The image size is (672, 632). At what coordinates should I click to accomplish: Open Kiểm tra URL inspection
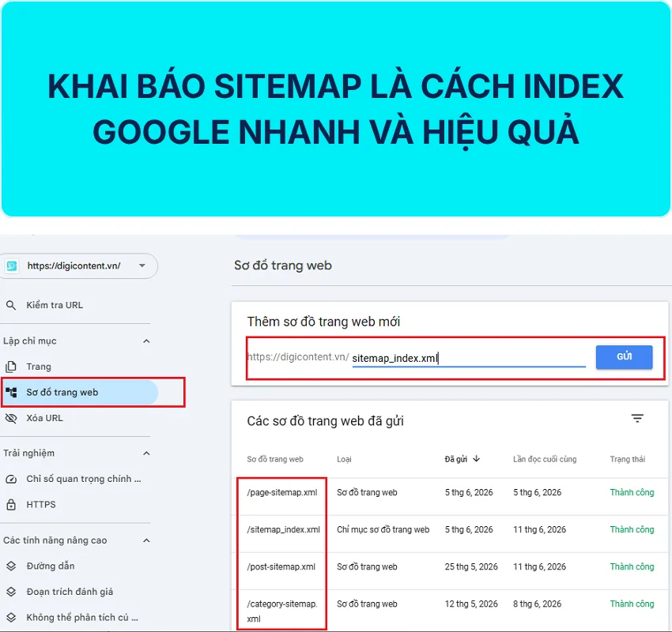tap(55, 305)
